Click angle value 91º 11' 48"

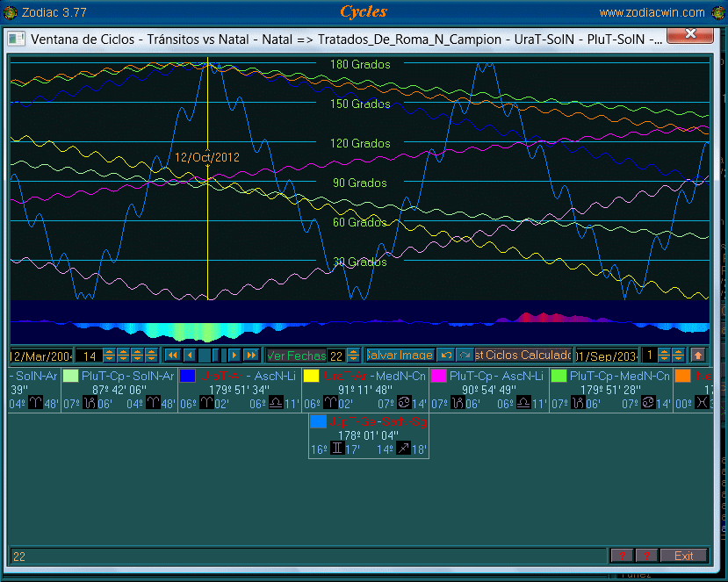coord(365,390)
